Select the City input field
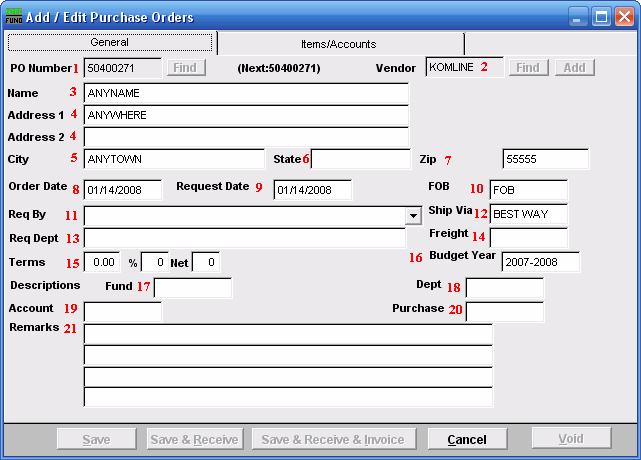The image size is (641, 460). [x=174, y=159]
